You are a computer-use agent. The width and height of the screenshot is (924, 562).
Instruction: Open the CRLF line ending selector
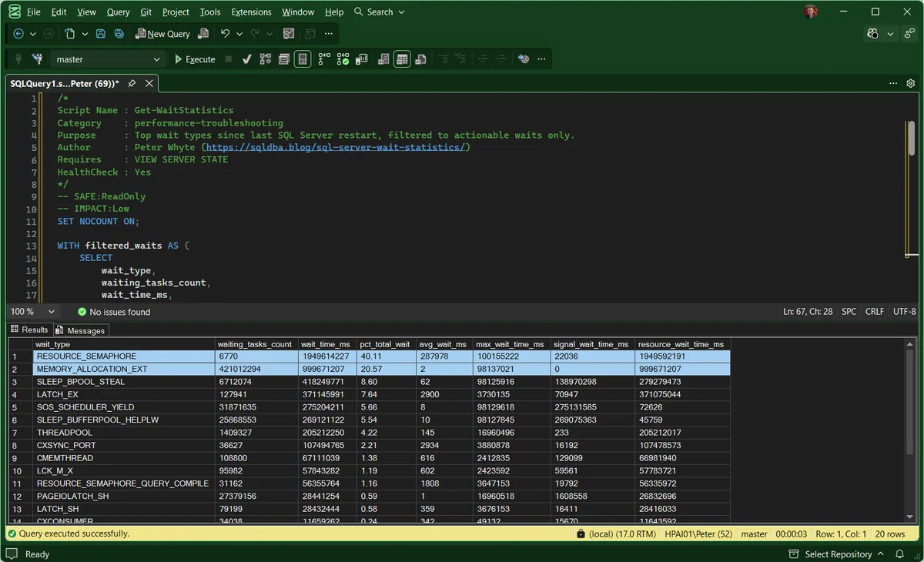click(875, 312)
